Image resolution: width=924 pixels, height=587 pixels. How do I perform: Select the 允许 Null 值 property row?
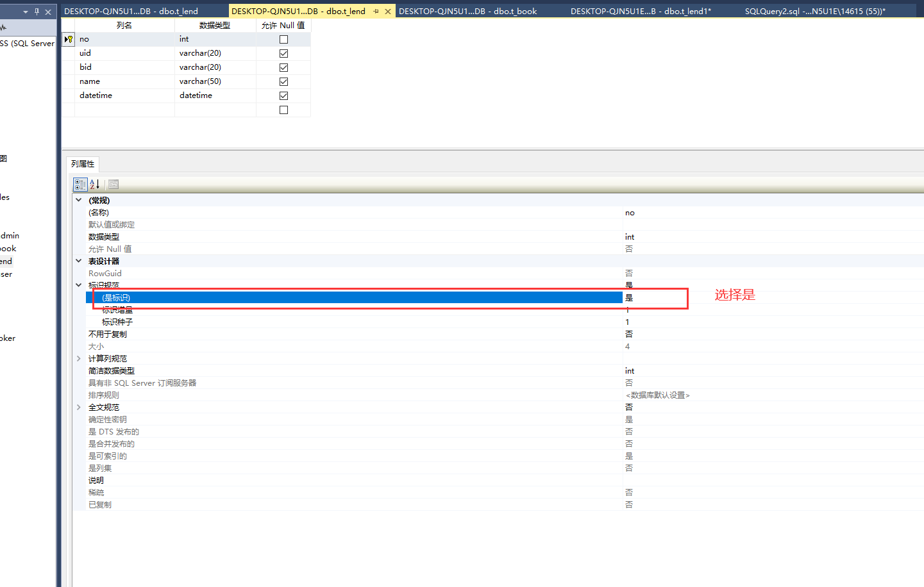coord(505,249)
